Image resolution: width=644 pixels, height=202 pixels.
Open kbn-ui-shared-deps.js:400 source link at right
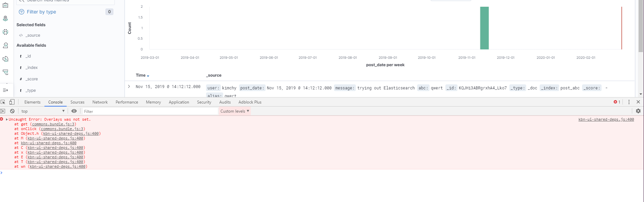point(606,119)
